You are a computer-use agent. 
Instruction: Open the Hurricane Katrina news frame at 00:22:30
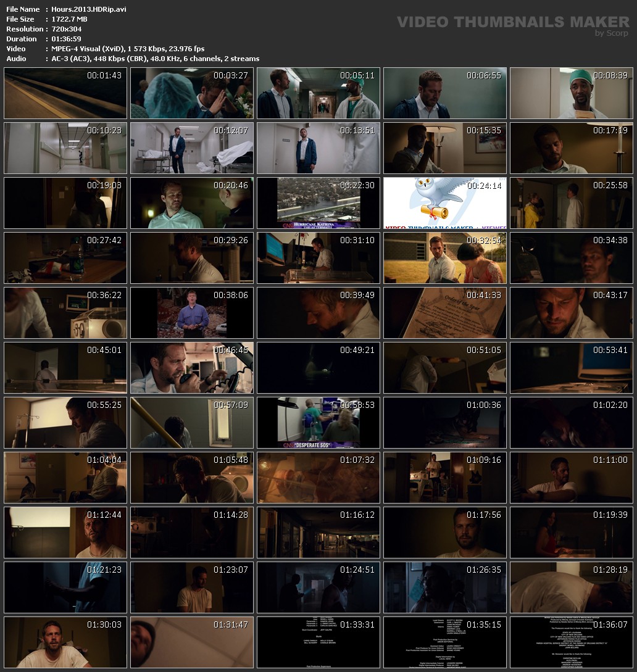click(318, 203)
